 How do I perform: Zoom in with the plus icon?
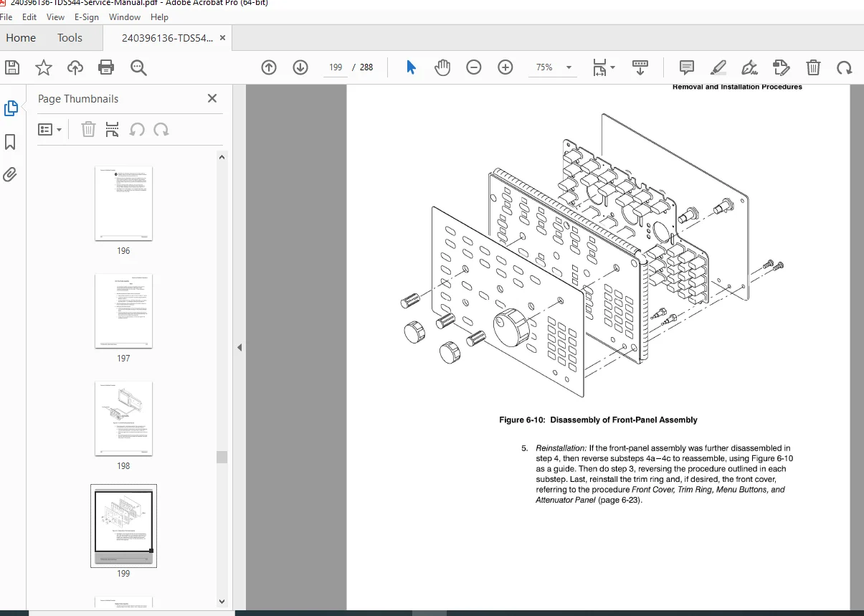505,67
